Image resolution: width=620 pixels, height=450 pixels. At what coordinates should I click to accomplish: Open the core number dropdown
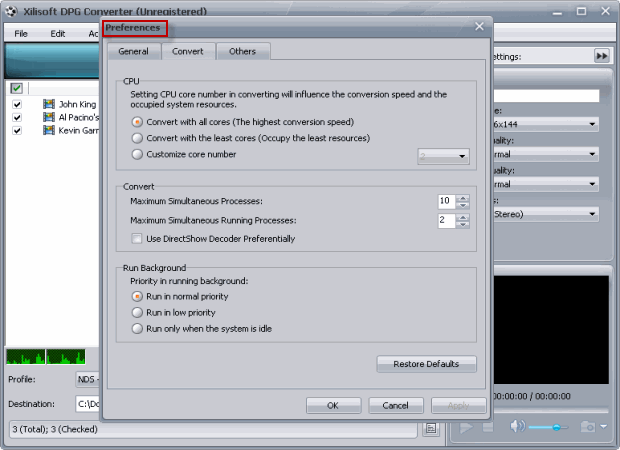[444, 157]
